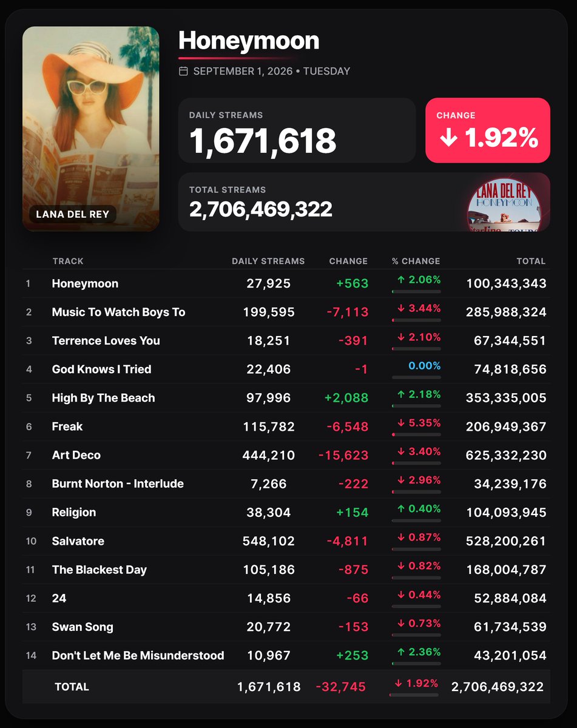Select the Freak track name
Screen dimensions: 577x728
[x=67, y=426]
